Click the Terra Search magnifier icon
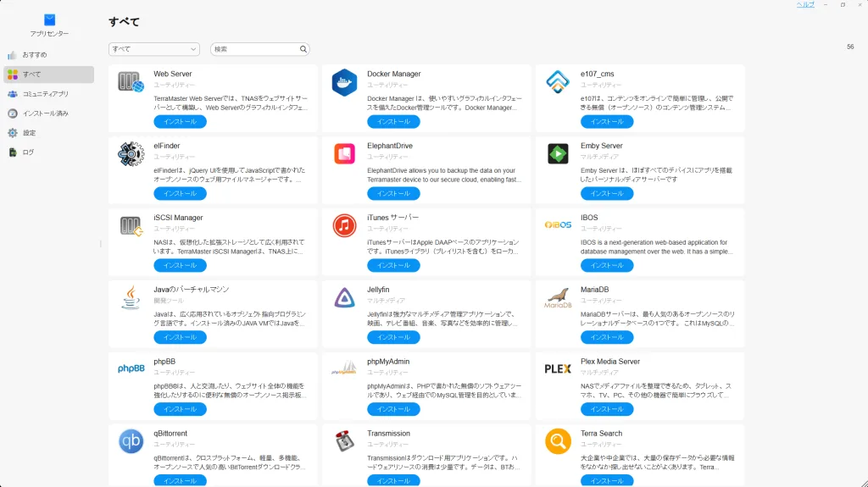 [558, 441]
